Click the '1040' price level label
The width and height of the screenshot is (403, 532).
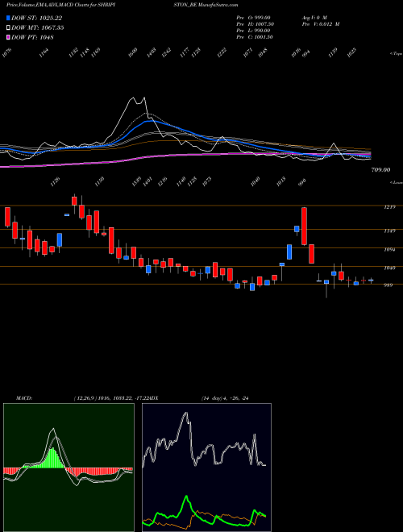(x=390, y=268)
